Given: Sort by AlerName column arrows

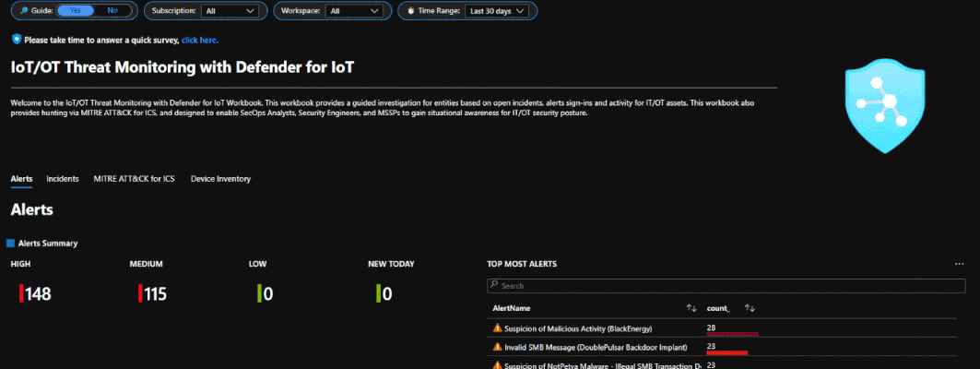Looking at the screenshot, I should point(691,308).
